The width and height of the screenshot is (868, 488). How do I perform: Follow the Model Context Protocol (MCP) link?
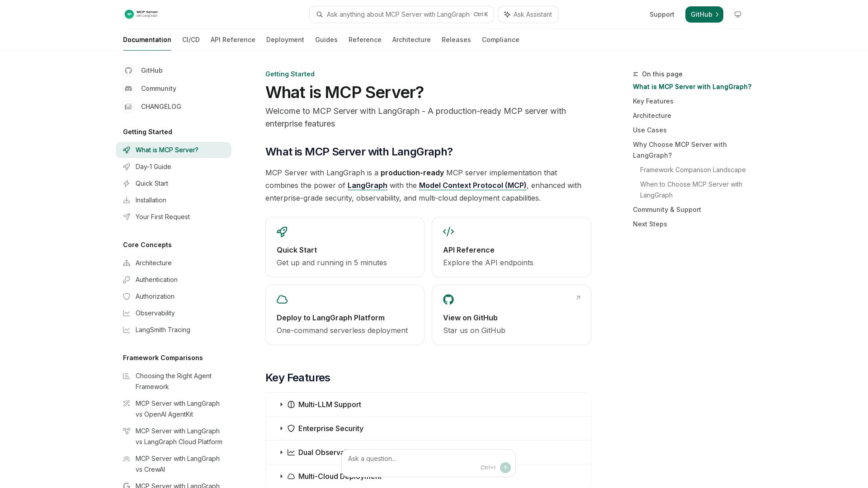pos(473,185)
